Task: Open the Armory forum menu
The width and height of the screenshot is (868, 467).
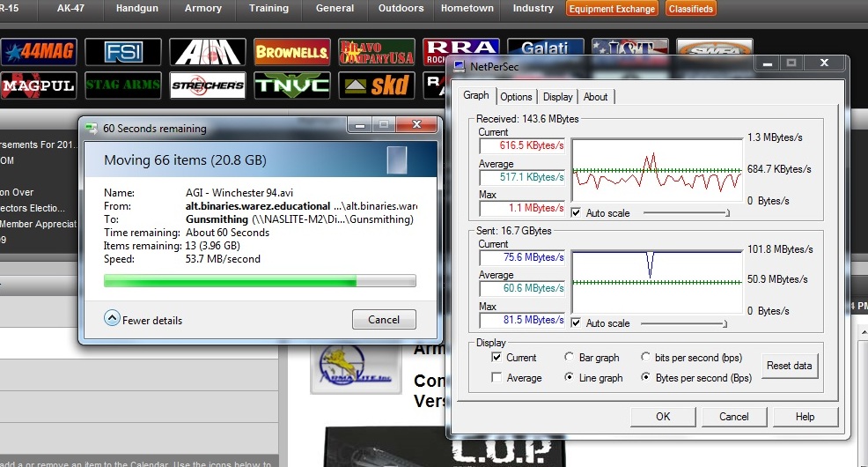Action: pyautogui.click(x=203, y=8)
